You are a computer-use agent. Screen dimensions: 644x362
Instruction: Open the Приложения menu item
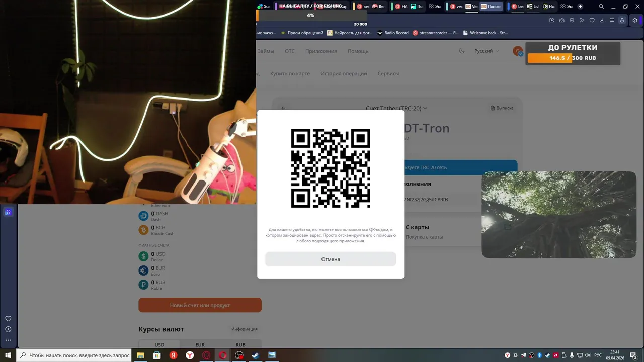pos(321,51)
